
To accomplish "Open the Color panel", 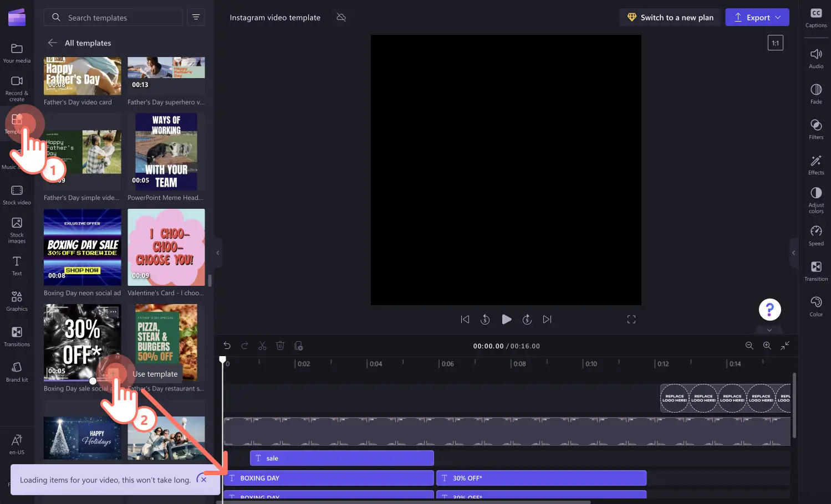I will point(816,306).
